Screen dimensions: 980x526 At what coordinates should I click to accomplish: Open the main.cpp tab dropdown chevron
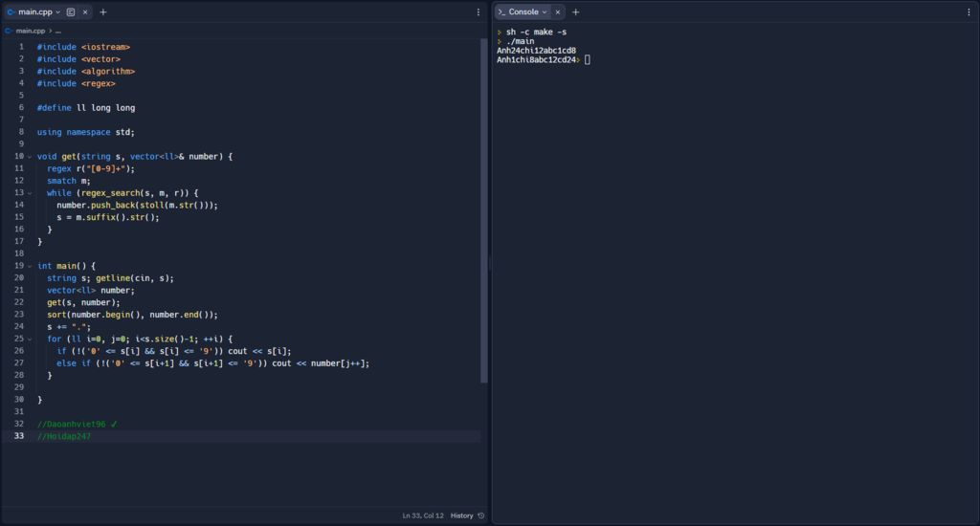pyautogui.click(x=58, y=12)
